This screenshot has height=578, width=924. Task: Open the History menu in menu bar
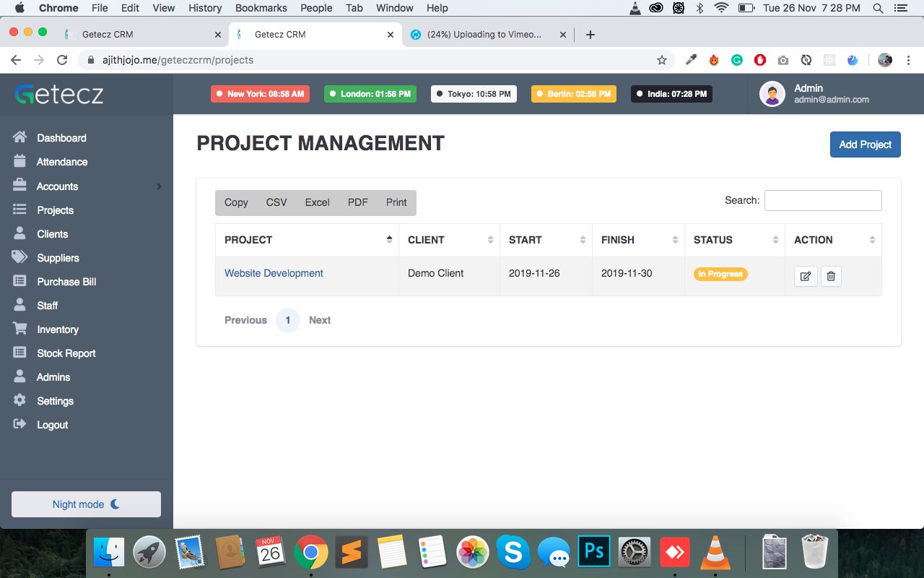(x=205, y=8)
